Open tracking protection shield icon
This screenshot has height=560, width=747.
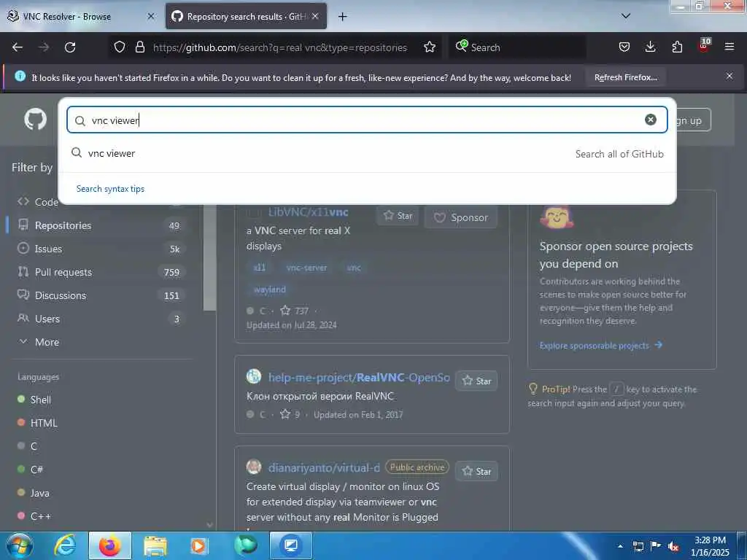point(120,47)
